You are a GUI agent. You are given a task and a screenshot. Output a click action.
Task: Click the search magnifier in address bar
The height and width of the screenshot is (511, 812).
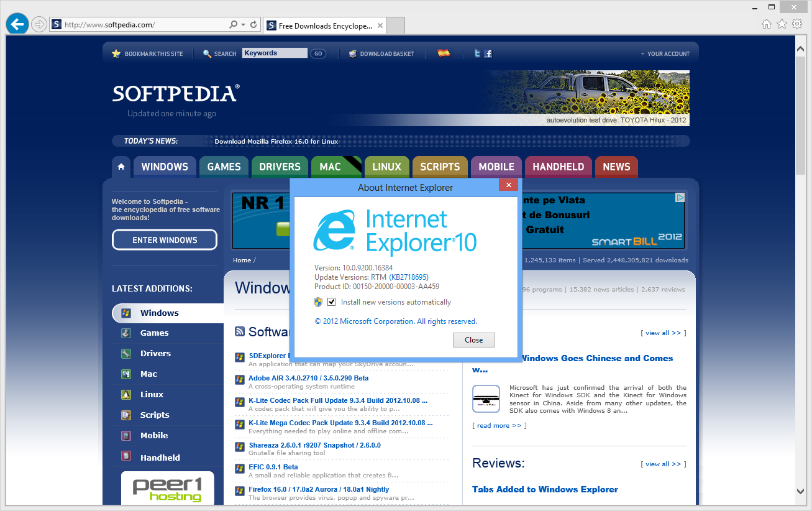pos(233,25)
